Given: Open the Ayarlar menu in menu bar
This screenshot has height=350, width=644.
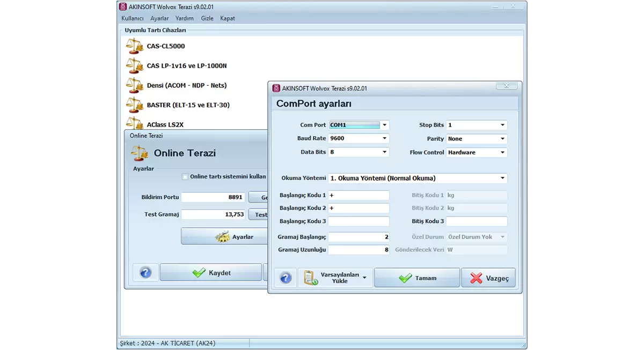Looking at the screenshot, I should (159, 18).
